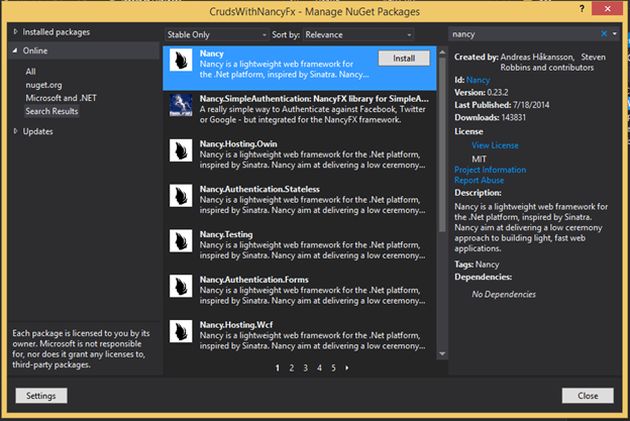The width and height of the screenshot is (630, 421).
Task: Select the Nancy.Authentication.Forms package title
Action: 254,279
